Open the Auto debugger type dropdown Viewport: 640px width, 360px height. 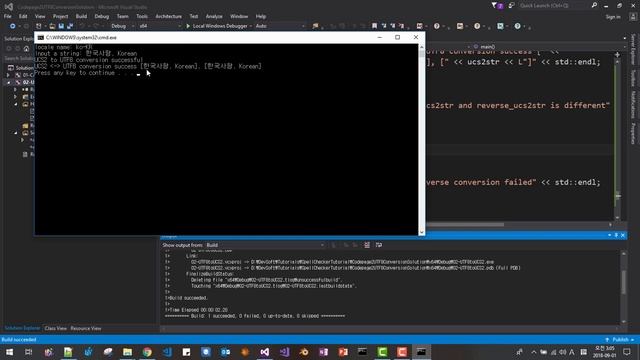click(280, 26)
